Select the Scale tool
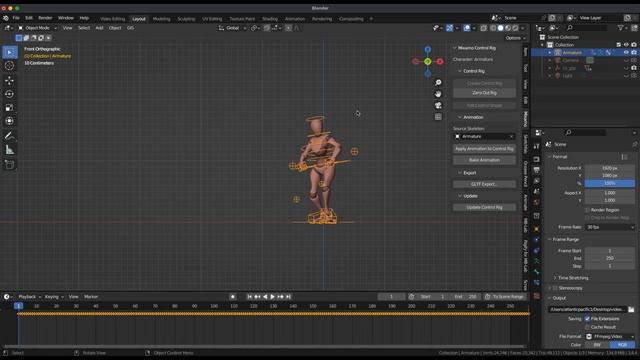640x360 pixels. coord(10,107)
